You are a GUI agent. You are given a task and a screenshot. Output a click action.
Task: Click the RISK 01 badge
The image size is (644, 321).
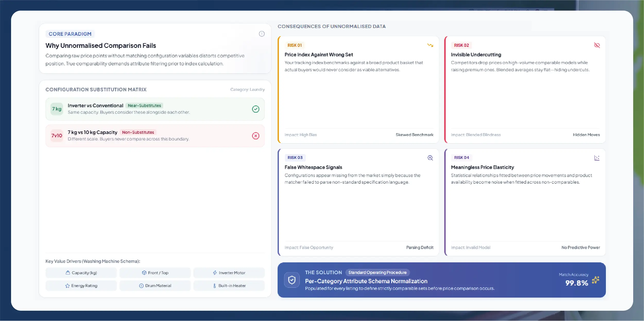coord(295,45)
